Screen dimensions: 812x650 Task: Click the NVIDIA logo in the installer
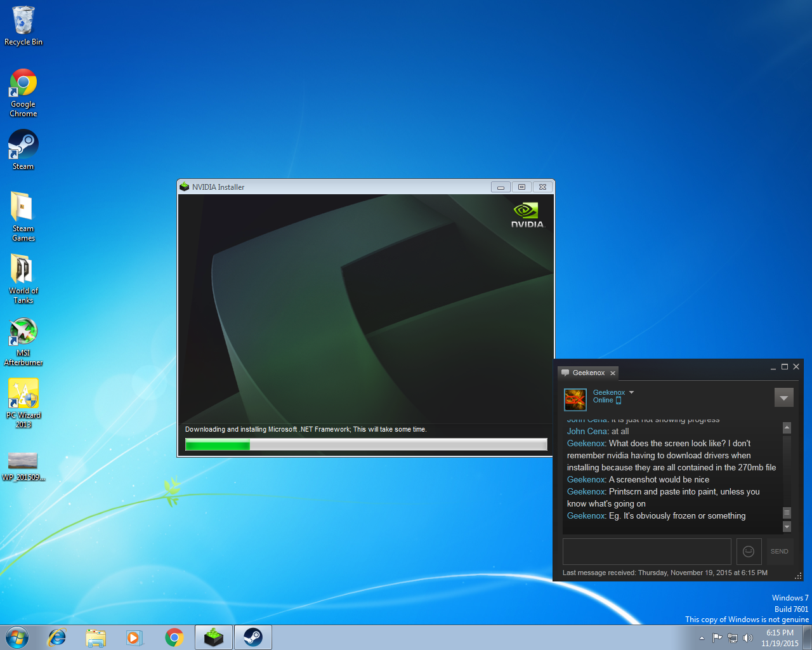pos(528,215)
